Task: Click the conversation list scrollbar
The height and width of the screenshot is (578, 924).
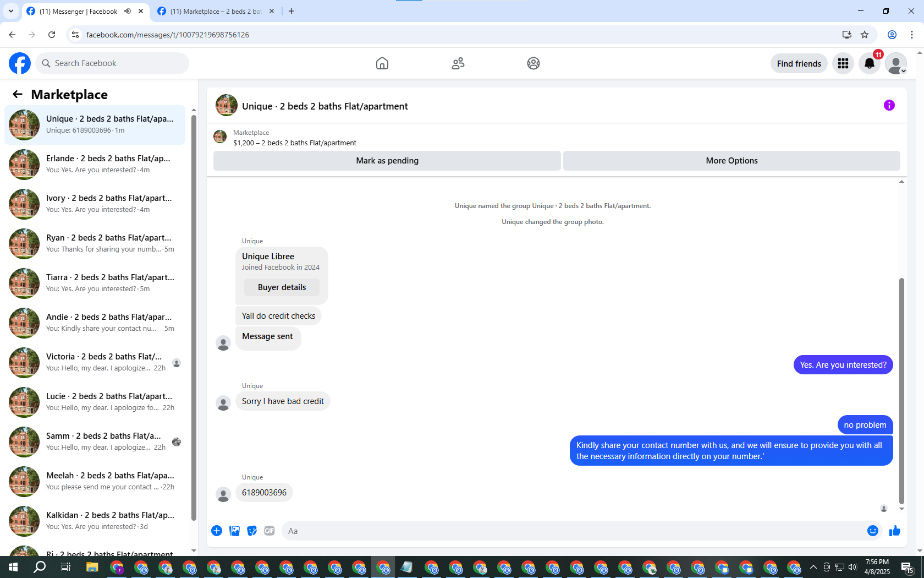Action: (194, 317)
